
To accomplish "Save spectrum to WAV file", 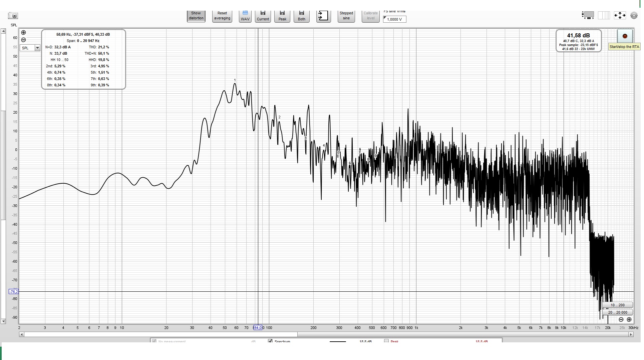I will click(x=245, y=16).
